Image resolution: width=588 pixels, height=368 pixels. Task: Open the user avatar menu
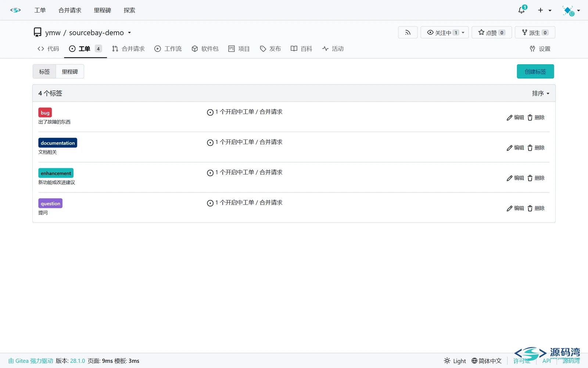click(571, 10)
